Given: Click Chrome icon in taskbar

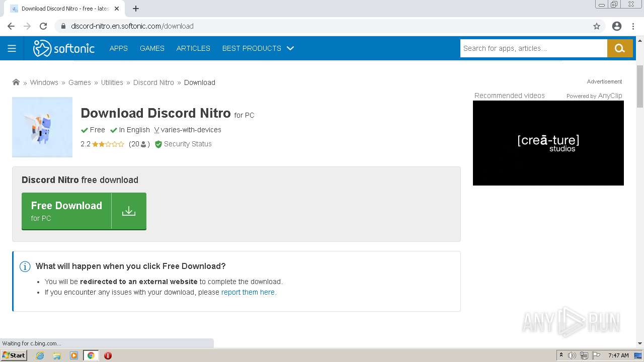Looking at the screenshot, I should pos(91,355).
